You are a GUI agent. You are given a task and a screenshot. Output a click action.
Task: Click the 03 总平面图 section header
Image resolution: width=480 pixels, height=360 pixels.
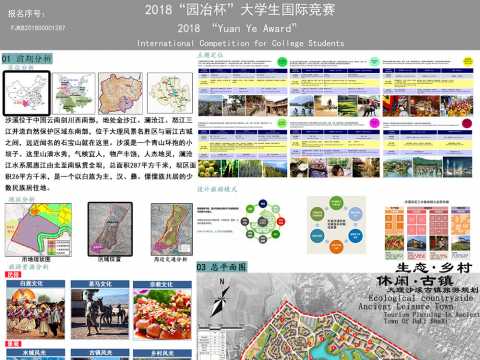222,267
